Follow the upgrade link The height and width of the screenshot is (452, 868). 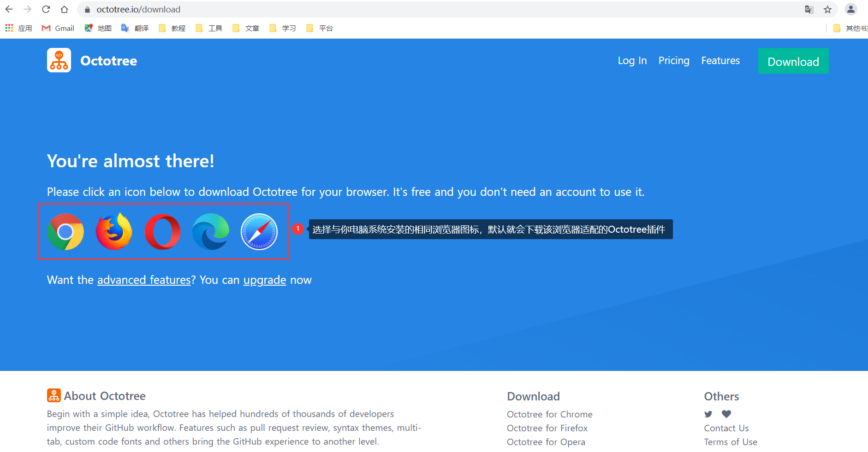tap(265, 280)
